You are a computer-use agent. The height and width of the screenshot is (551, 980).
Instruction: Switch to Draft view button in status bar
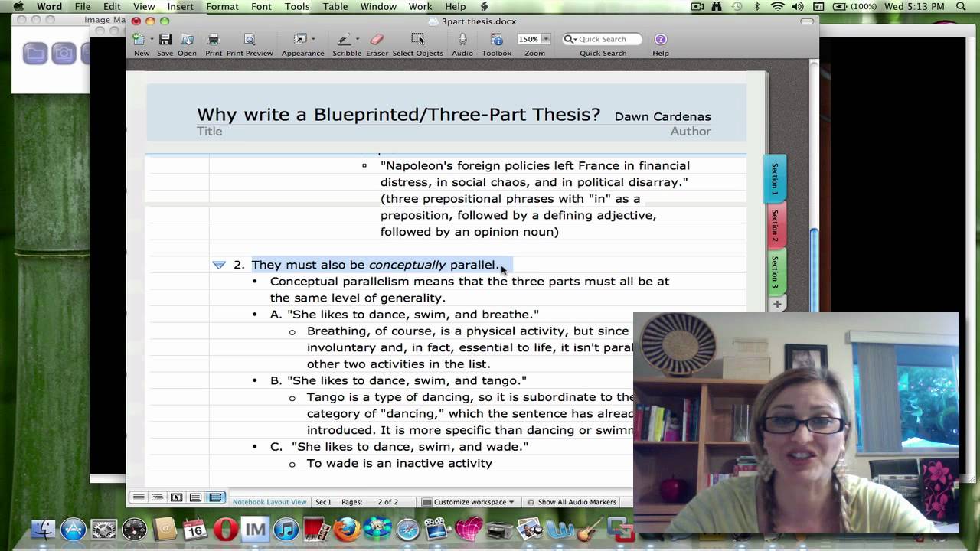point(139,497)
